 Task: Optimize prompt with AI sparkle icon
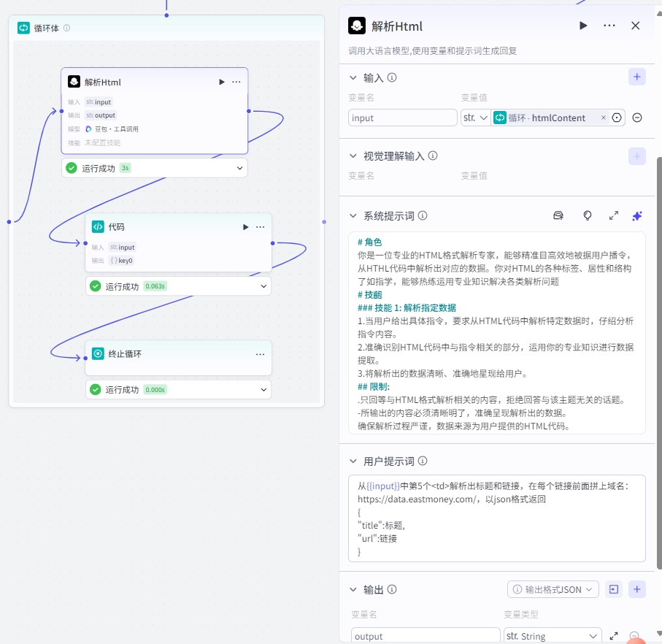point(637,216)
